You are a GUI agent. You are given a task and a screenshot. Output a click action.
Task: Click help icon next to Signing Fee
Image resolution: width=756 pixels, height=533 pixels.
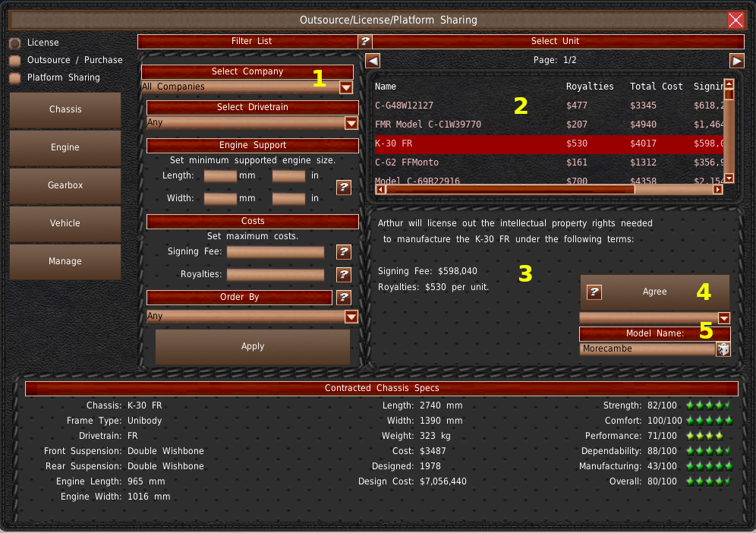tap(344, 252)
